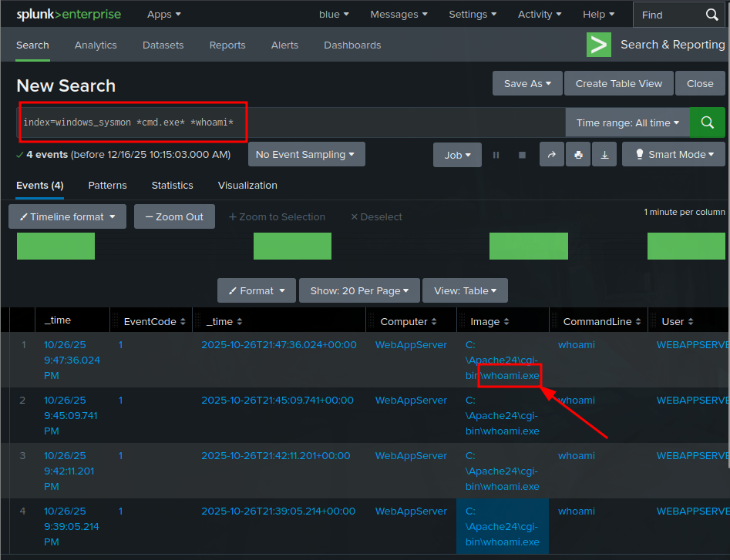Select the first green timeline bar
Image resolution: width=730 pixels, height=560 pixels.
[56, 246]
